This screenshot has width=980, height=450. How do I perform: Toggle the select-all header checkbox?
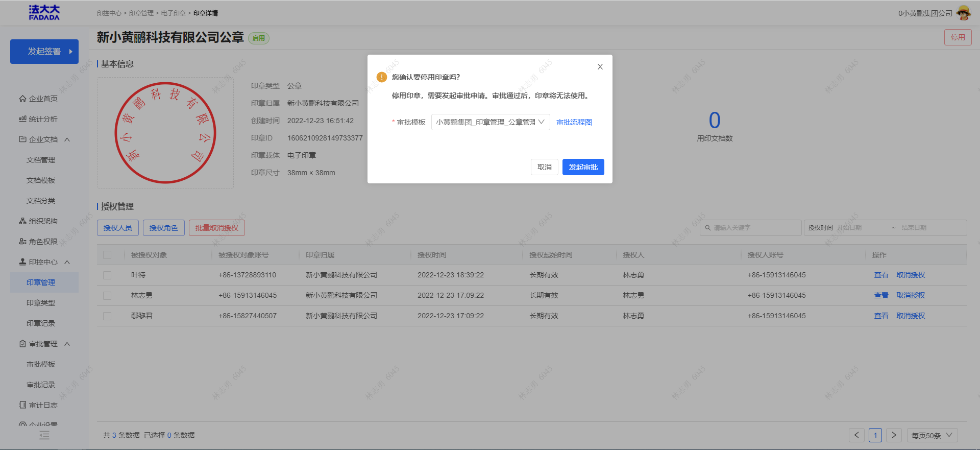tap(107, 255)
